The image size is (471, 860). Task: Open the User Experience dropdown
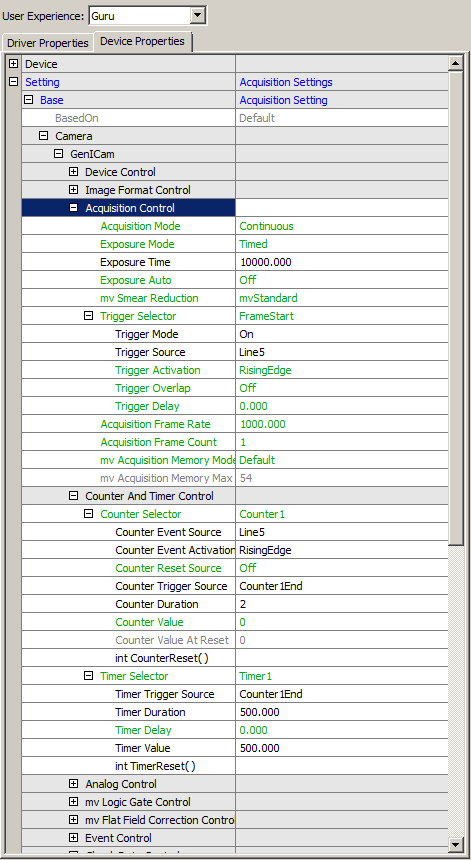pyautogui.click(x=198, y=15)
